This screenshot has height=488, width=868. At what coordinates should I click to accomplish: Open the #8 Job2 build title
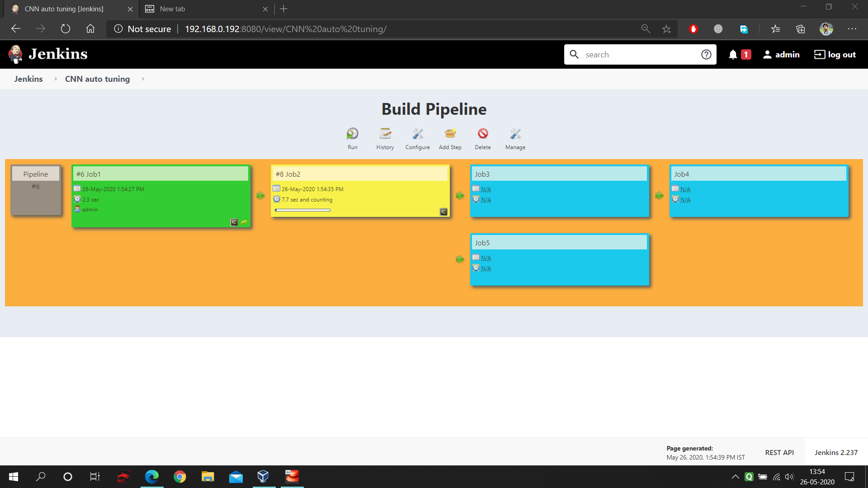[x=288, y=174]
